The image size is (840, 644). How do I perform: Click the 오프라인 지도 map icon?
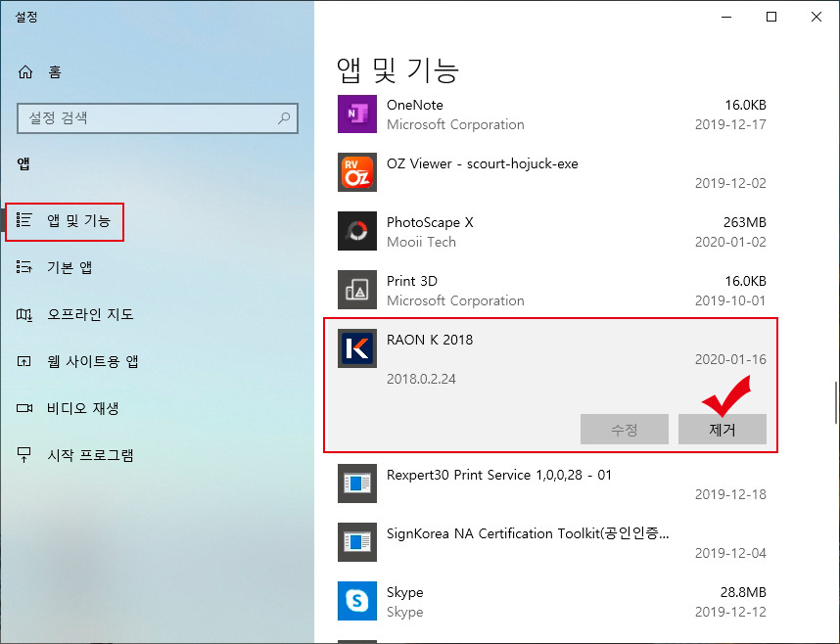pos(24,314)
